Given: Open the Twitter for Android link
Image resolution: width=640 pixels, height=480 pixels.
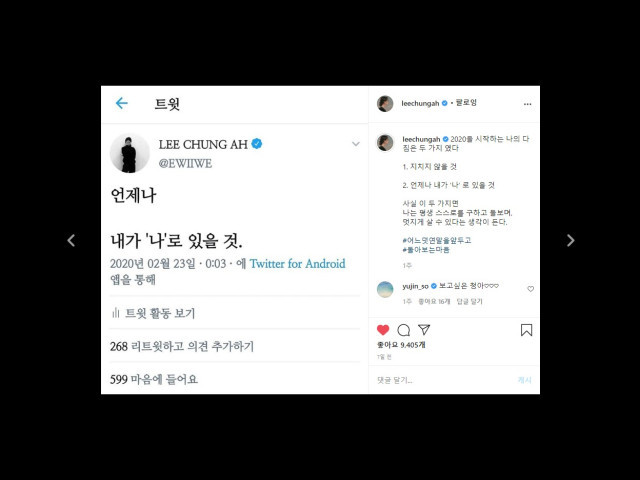Looking at the screenshot, I should 298,264.
